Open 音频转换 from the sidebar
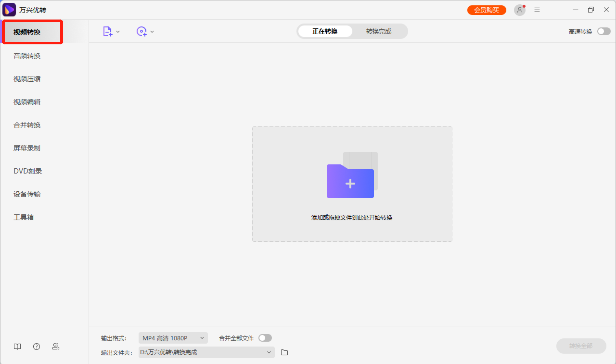The image size is (616, 364). tap(27, 56)
